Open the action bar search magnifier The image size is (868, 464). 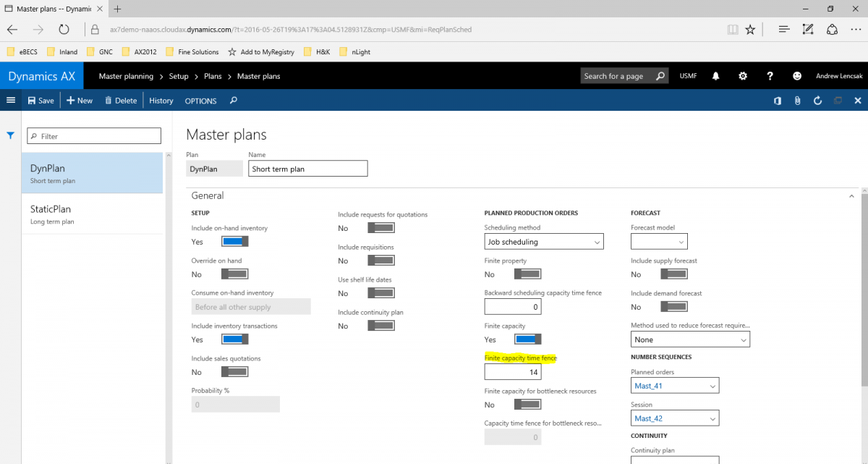[234, 101]
